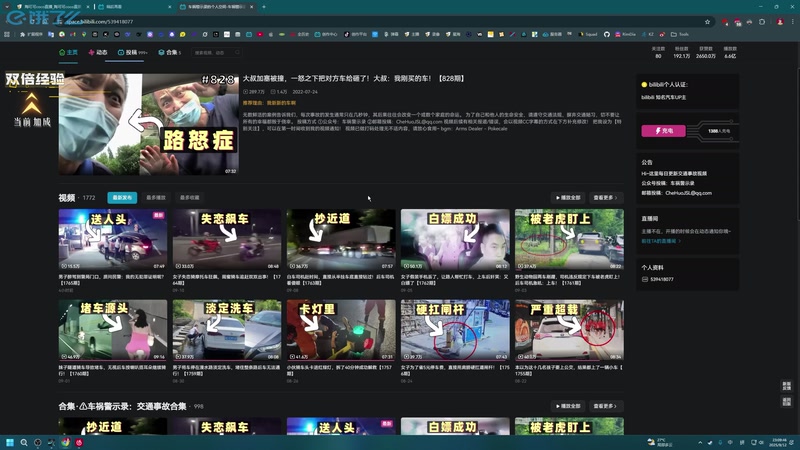Open the taskbar weather widget
The width and height of the screenshot is (800, 450).
[x=658, y=442]
